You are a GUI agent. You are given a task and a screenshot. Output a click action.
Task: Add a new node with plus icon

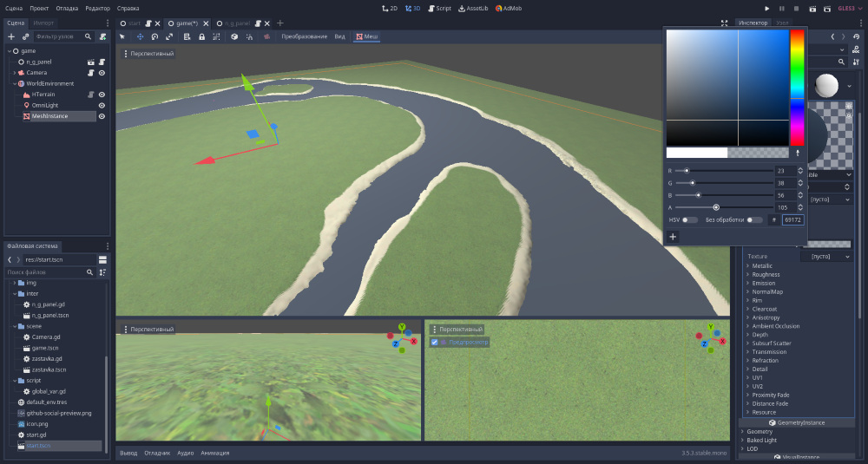[11, 36]
